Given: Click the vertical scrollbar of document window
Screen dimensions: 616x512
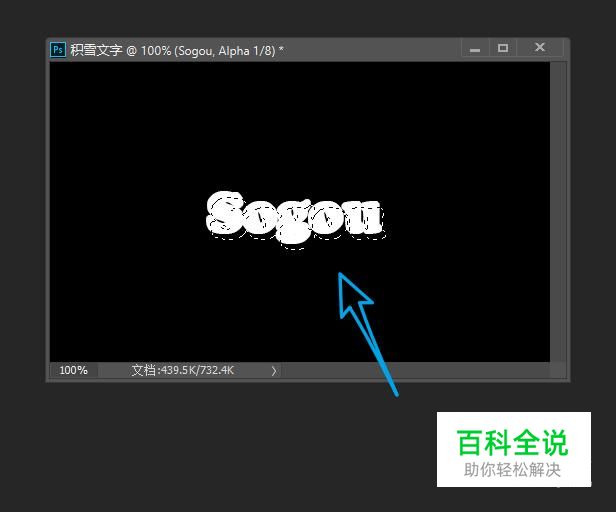Looking at the screenshot, I should coord(557,212).
